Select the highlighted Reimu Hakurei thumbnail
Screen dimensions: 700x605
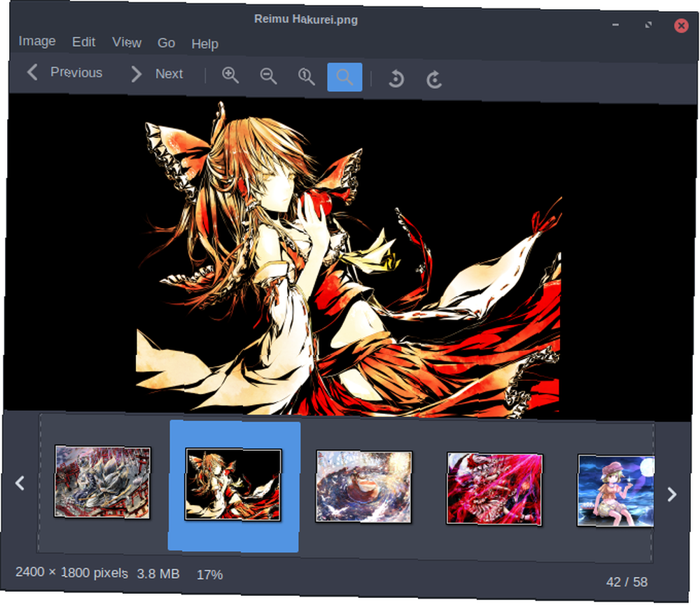(x=233, y=485)
